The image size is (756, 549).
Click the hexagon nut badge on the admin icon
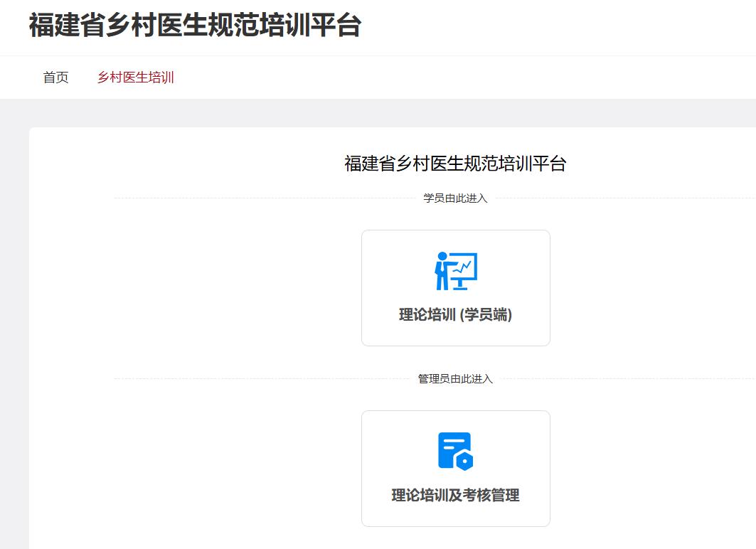click(x=464, y=462)
